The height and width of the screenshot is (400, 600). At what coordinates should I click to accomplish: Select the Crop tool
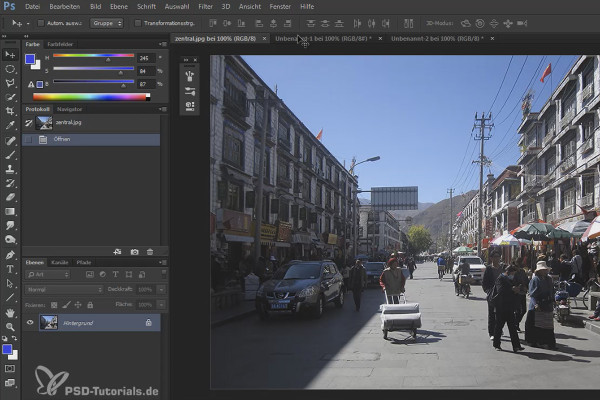point(10,111)
